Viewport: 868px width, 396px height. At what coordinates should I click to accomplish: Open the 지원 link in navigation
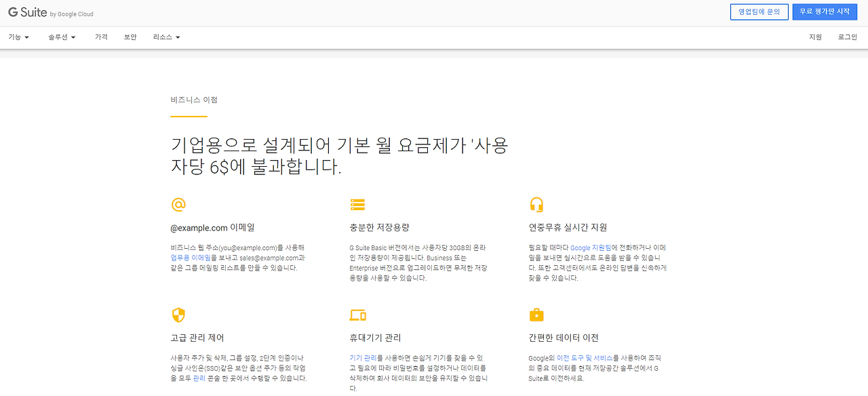pos(815,37)
